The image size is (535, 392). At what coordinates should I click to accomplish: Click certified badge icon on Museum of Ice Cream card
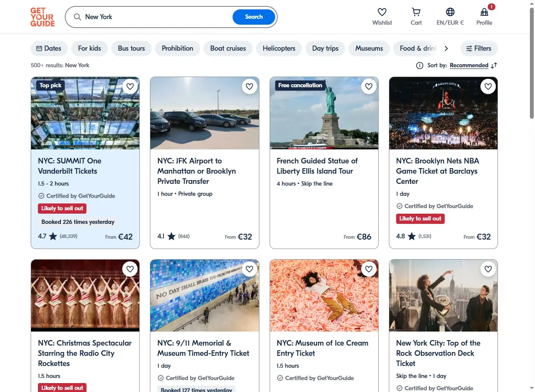[x=280, y=378]
